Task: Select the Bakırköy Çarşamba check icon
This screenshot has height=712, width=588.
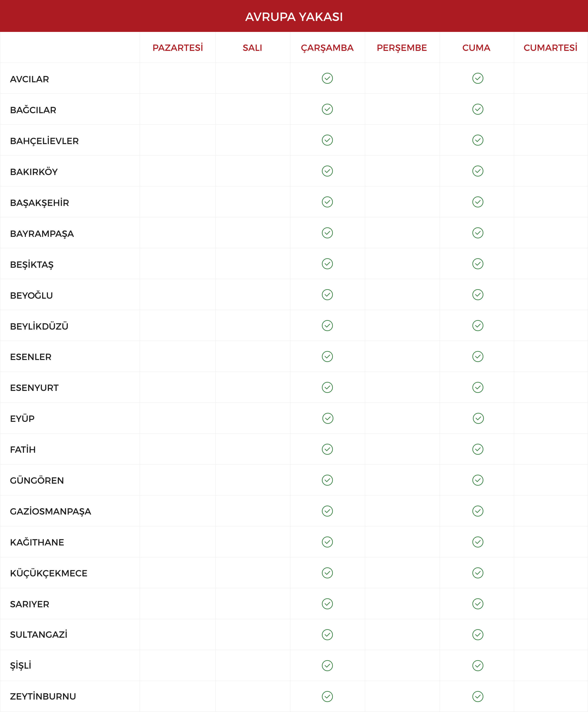Action: click(327, 171)
